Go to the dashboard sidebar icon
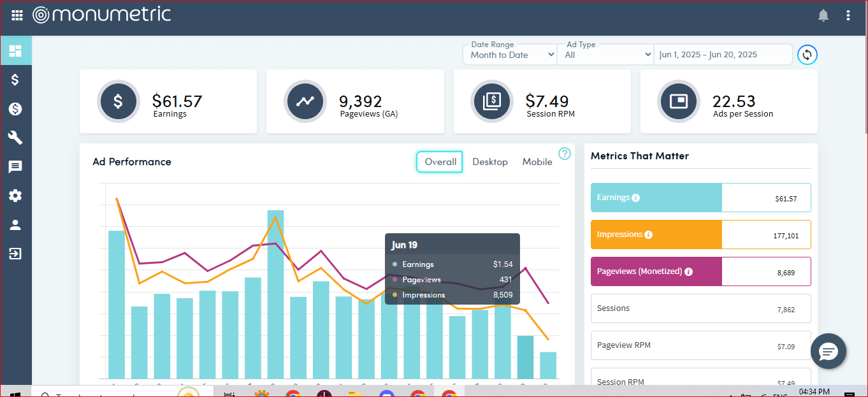868x397 pixels. (x=15, y=50)
